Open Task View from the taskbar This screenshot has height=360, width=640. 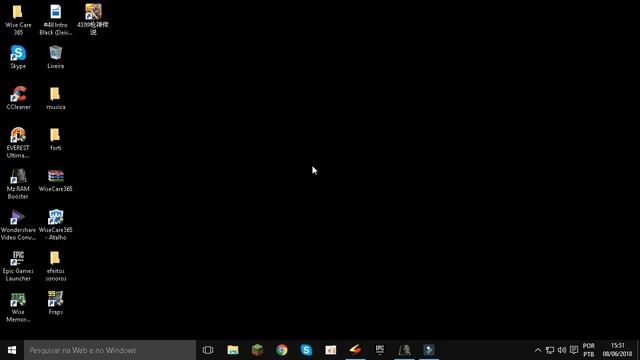coord(208,350)
